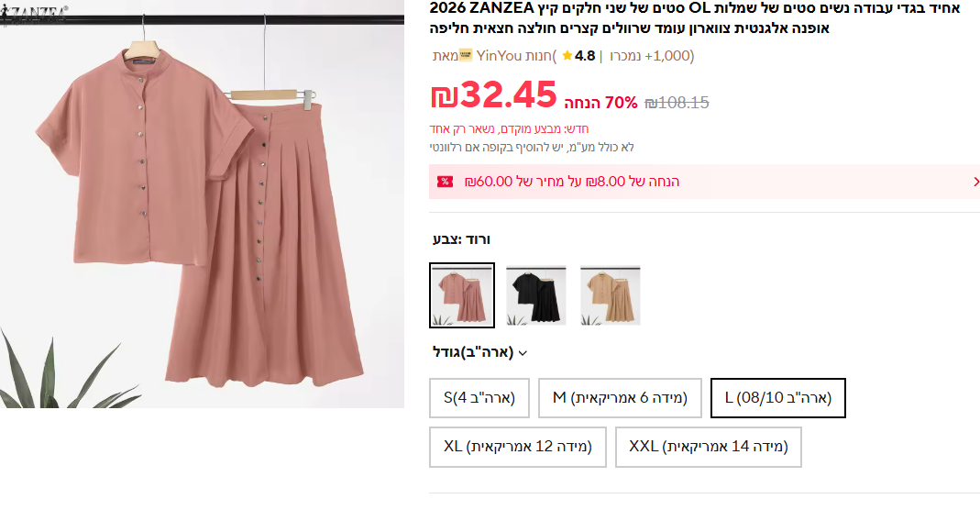Click the ₪8.00 off ₪60.00 discount offer text

572,182
